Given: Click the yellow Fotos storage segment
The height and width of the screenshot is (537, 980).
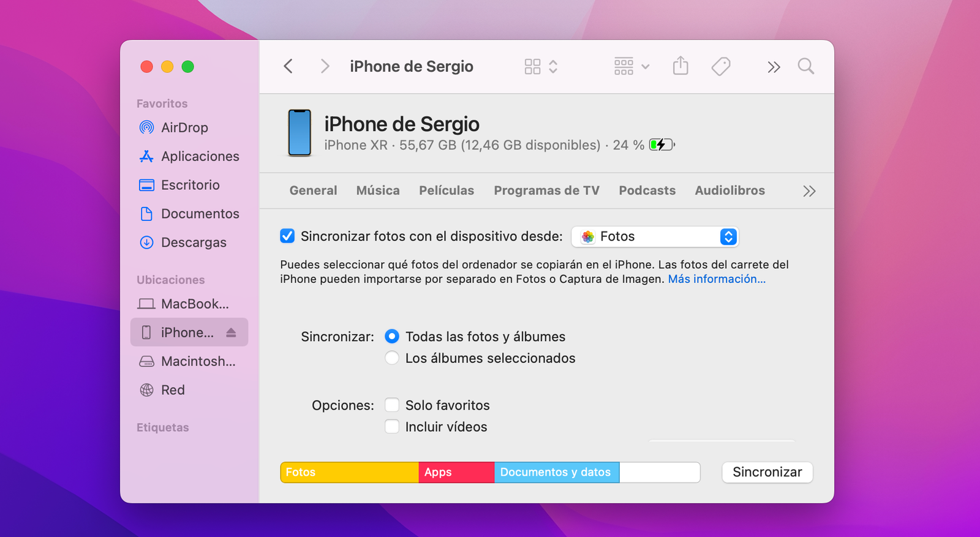Looking at the screenshot, I should coord(349,472).
